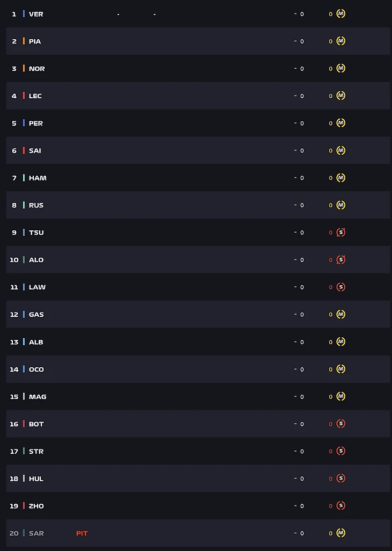Screen dimensions: 392x551
Task: Select the HUL driver name
Action: (x=36, y=479)
